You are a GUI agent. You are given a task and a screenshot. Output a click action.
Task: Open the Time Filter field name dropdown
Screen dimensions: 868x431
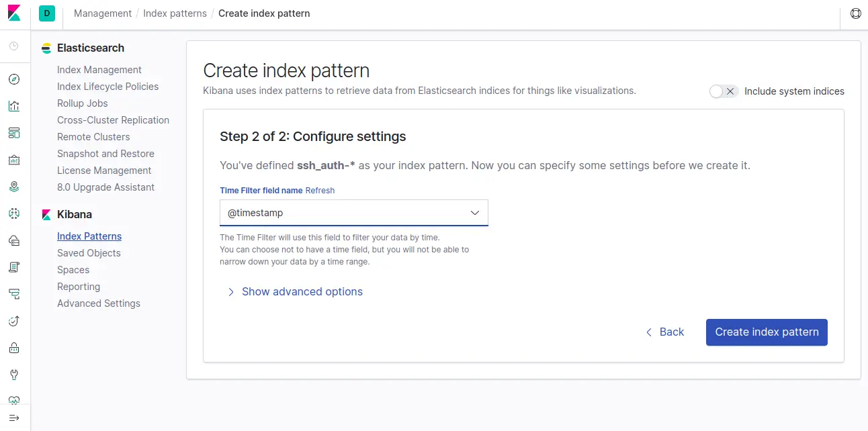[354, 213]
